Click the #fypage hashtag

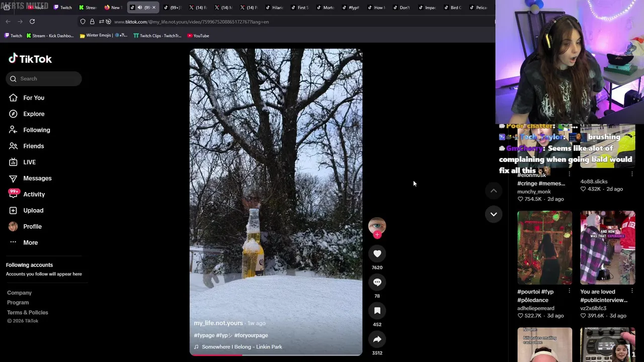[x=204, y=335]
